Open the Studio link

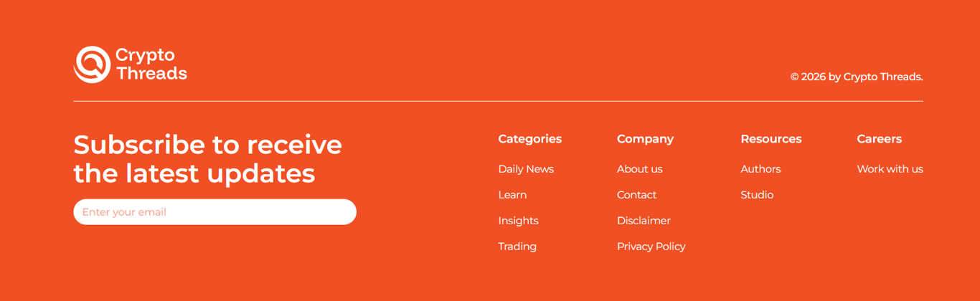coord(757,195)
